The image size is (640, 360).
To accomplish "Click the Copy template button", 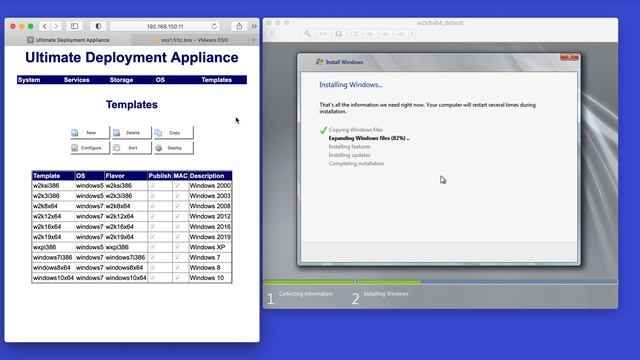I will [x=173, y=133].
